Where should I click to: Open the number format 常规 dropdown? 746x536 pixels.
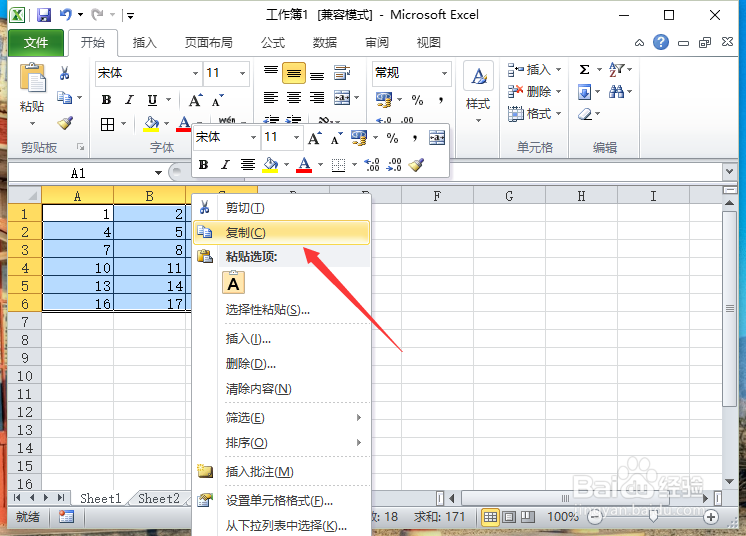click(444, 73)
